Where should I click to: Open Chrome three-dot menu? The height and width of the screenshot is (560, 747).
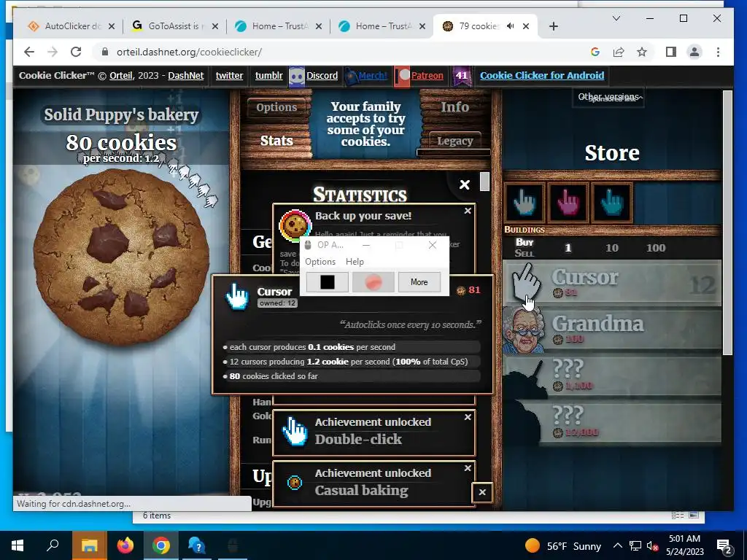tap(718, 52)
